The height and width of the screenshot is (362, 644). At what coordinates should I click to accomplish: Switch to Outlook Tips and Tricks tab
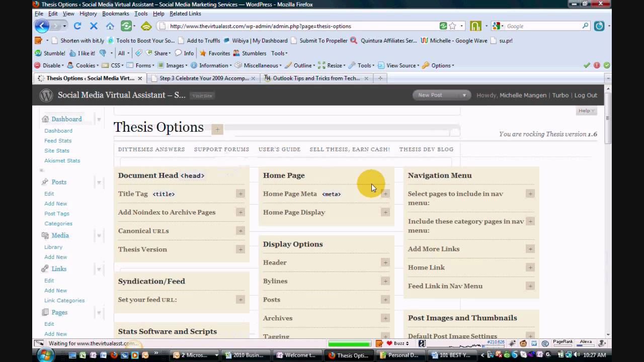coord(316,78)
